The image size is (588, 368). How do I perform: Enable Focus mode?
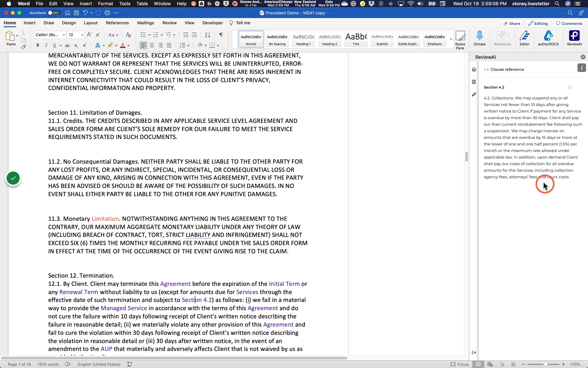click(x=460, y=364)
